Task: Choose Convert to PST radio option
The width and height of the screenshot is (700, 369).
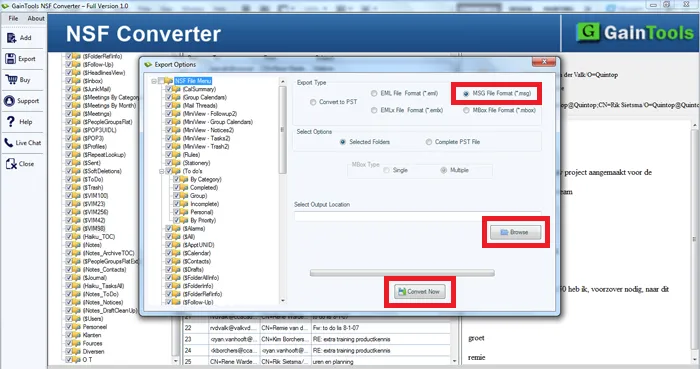Action: click(313, 102)
